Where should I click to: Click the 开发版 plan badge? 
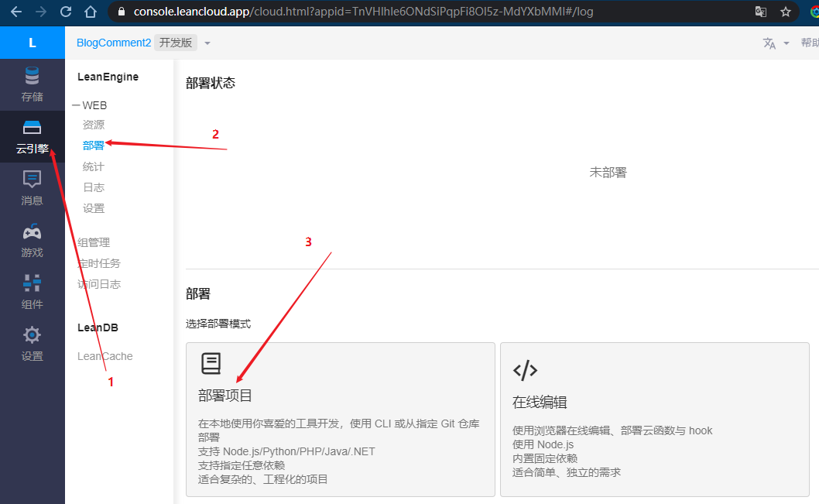(x=176, y=43)
